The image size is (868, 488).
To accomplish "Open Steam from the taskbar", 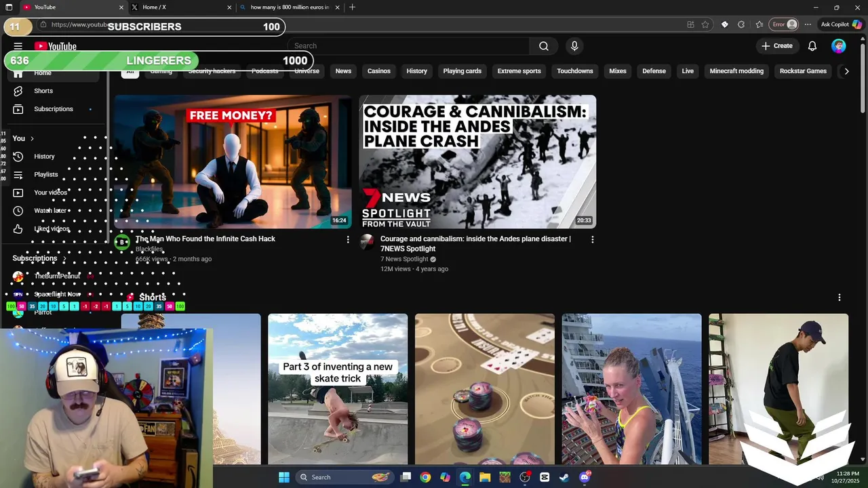I will (564, 477).
